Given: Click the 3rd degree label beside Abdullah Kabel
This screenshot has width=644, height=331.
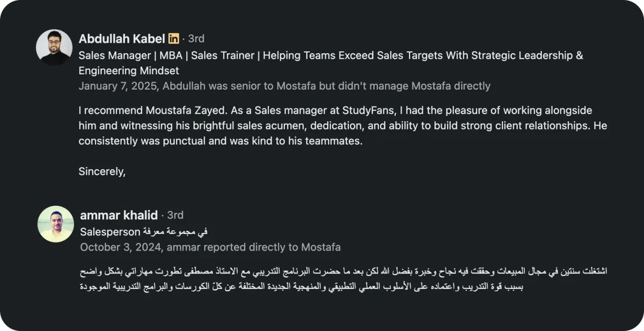Looking at the screenshot, I should click(196, 39).
